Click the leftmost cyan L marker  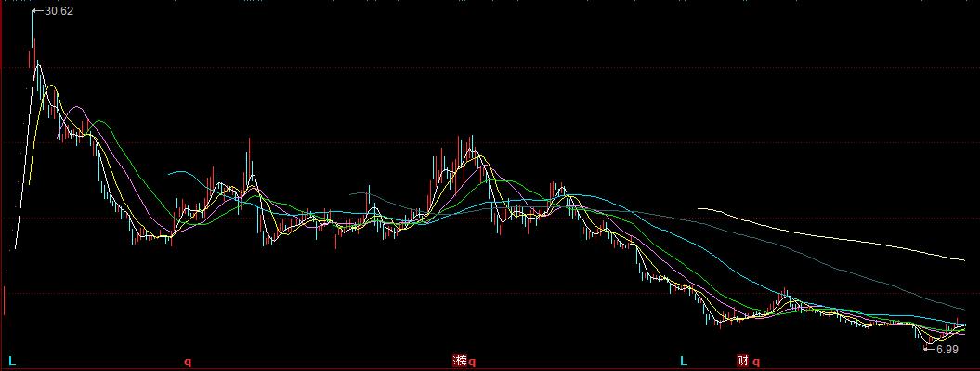pos(12,361)
